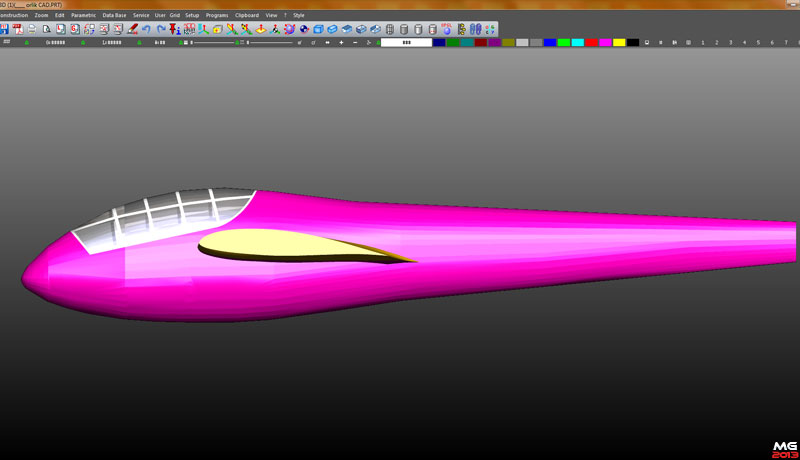Open the Parametric menu
Viewport: 800px width, 460px height.
pos(83,16)
